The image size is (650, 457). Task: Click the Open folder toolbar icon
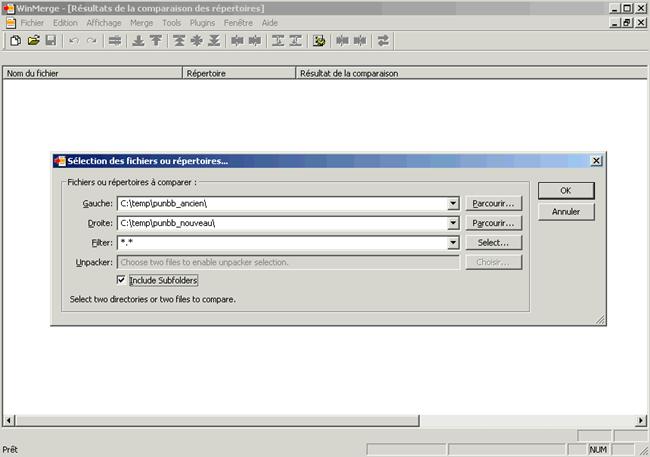(33, 41)
